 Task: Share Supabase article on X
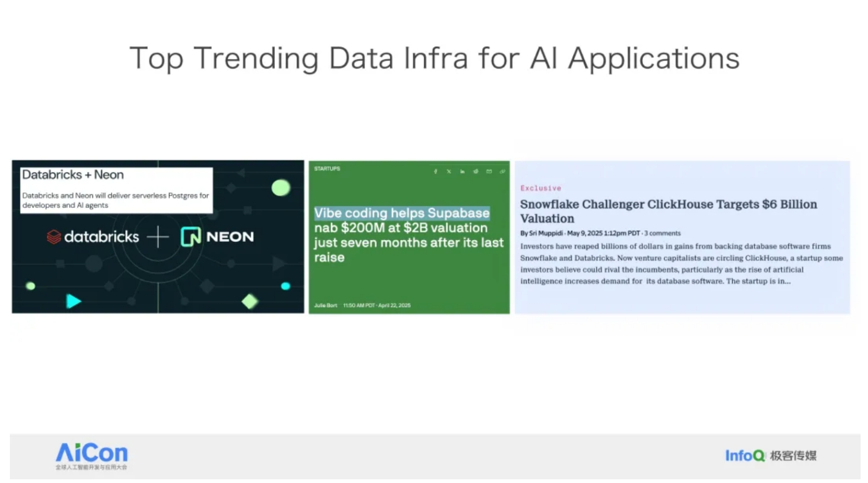tap(449, 171)
